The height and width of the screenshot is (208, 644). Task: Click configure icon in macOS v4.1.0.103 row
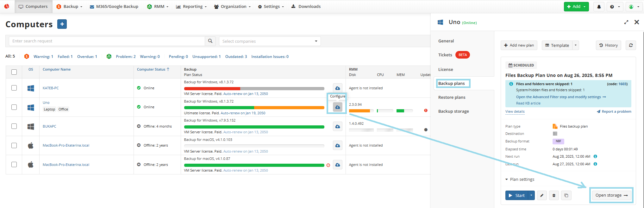coord(338,145)
